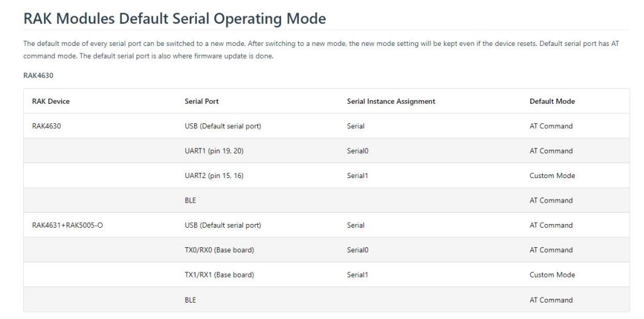
Task: Click Serial1 in the TX1/RX1 row
Action: pyautogui.click(x=357, y=275)
